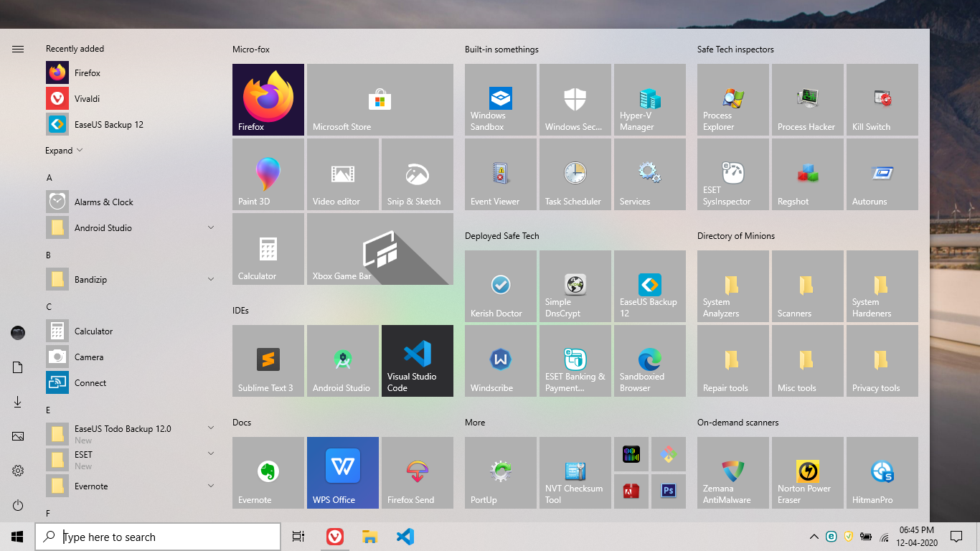Screen dimensions: 980x551
Task: Expand the Start menu navigation pane
Action: click(18, 49)
